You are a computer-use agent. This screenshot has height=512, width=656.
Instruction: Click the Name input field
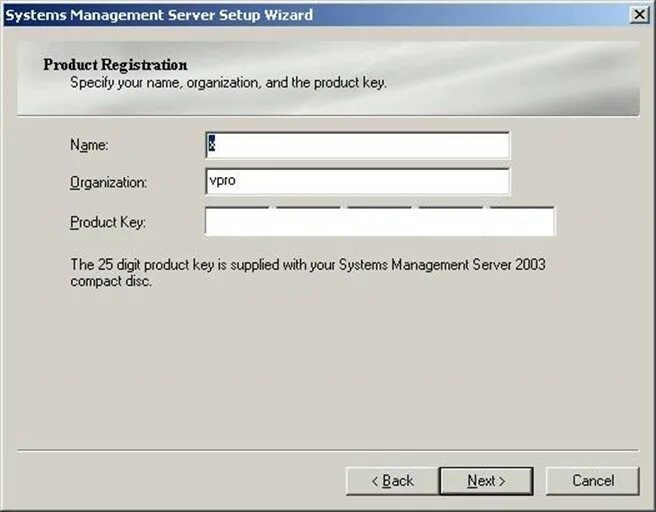tap(358, 145)
